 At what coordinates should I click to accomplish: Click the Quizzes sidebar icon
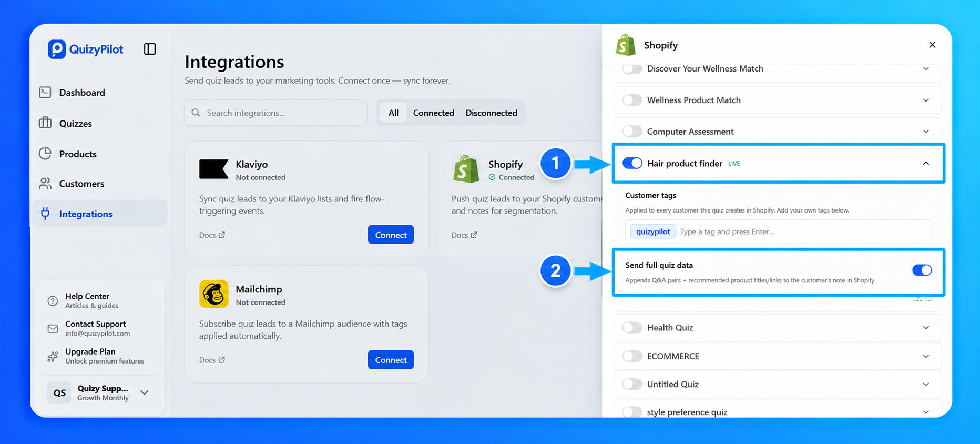click(x=45, y=123)
